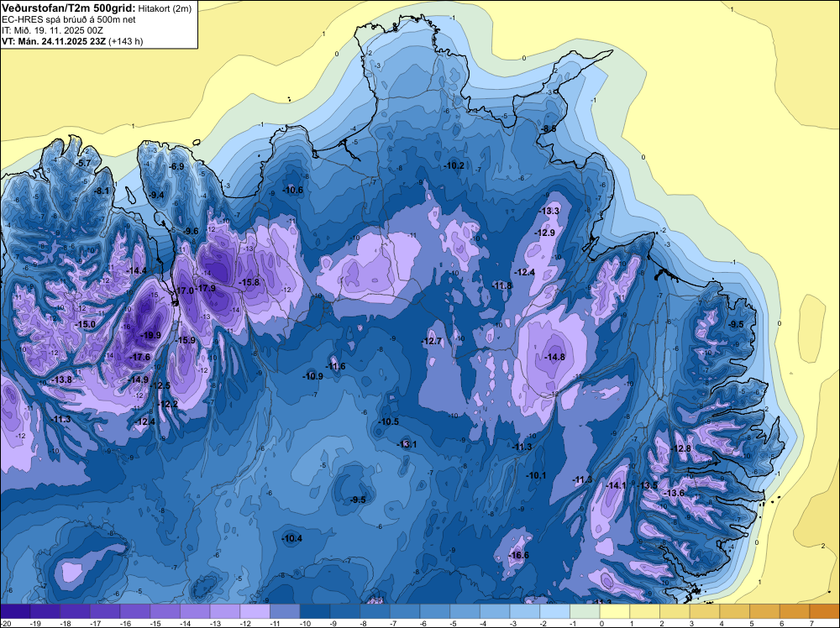Click the -13.6 temperature label
This screenshot has height=628, width=840.
[x=675, y=493]
